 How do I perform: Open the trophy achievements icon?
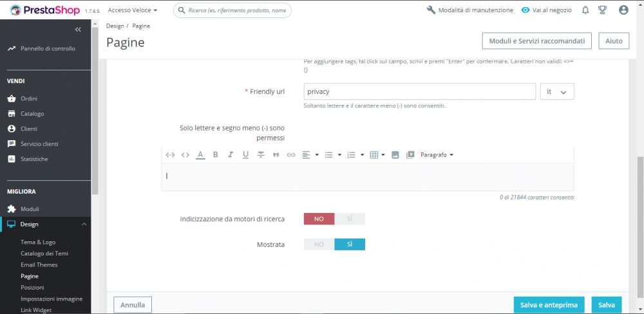point(603,10)
